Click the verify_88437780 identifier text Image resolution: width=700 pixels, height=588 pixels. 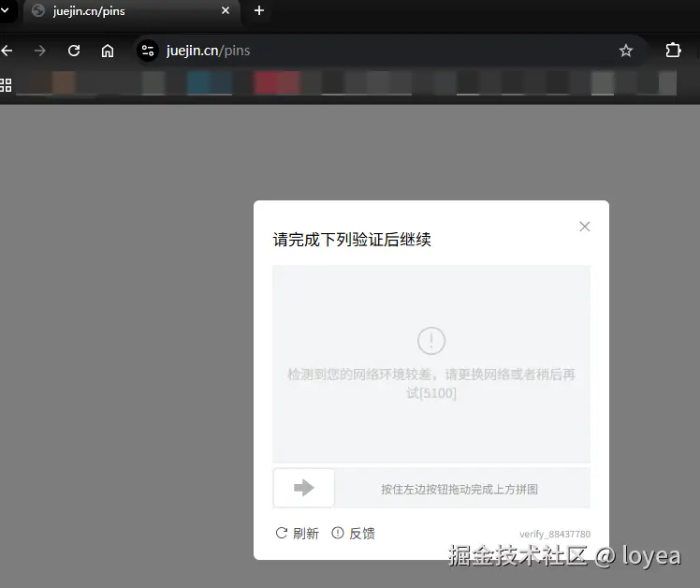555,534
